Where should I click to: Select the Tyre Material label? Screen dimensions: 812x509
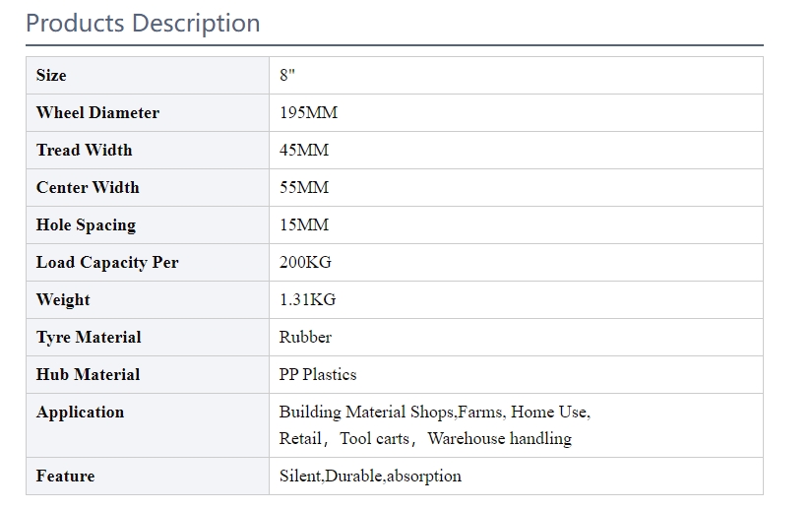point(89,338)
